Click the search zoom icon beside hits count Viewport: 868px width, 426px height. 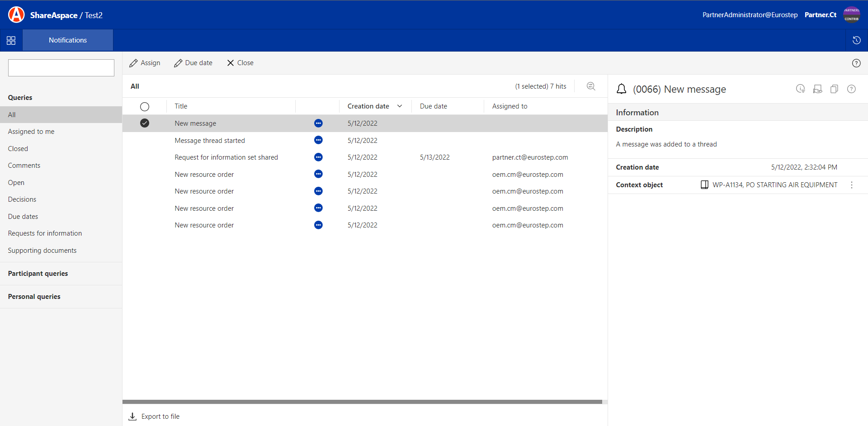591,86
